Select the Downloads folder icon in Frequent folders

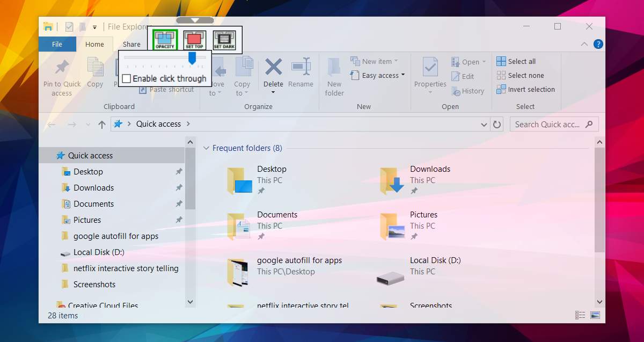(x=392, y=180)
